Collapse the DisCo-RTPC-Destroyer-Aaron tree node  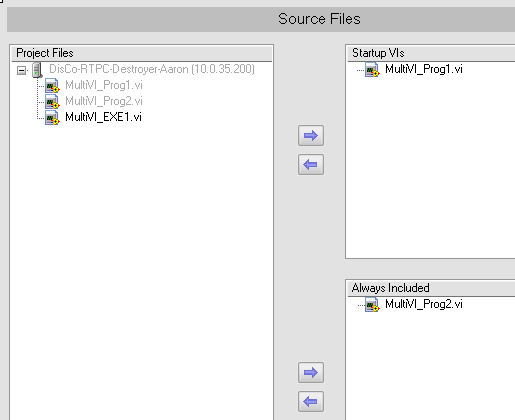(22, 70)
